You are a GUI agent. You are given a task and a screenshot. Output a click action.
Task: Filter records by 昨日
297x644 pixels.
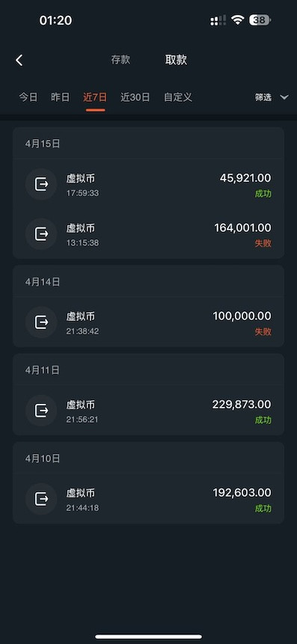[x=61, y=97]
